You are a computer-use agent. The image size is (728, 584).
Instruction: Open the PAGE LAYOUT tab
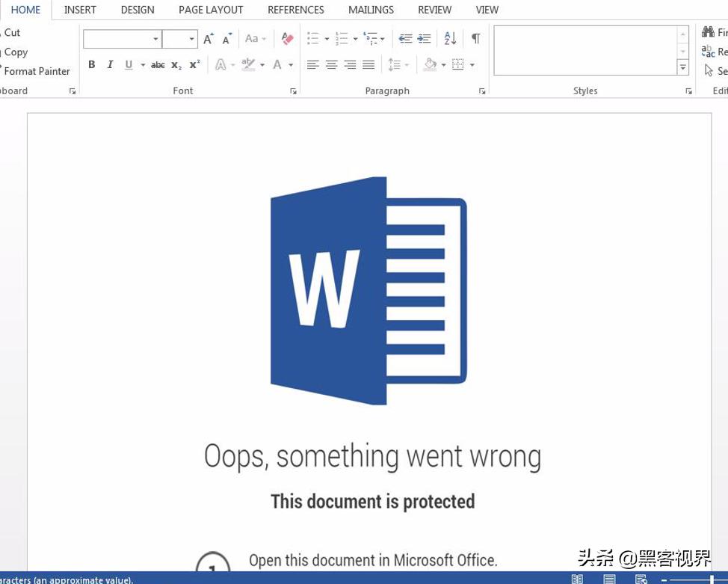[211, 10]
